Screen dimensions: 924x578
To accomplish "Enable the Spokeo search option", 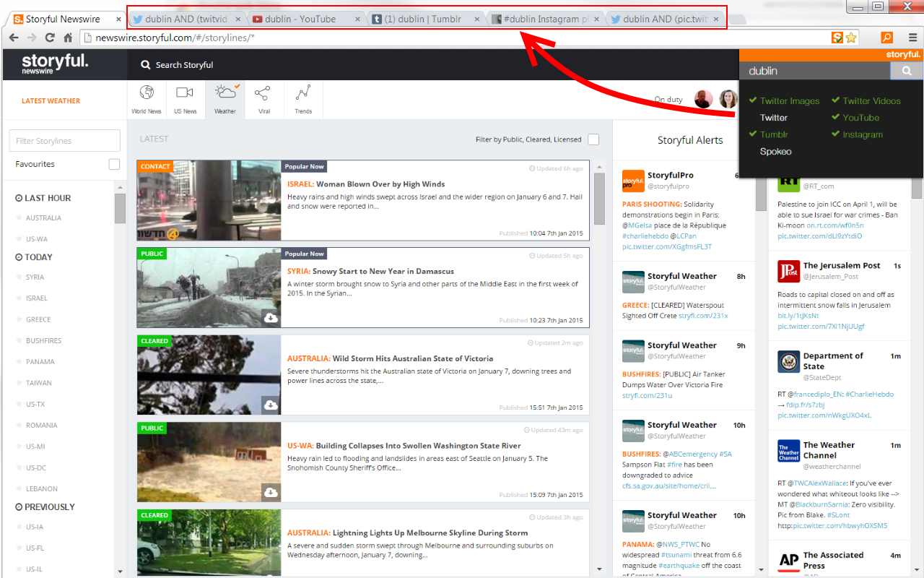I will [x=776, y=152].
